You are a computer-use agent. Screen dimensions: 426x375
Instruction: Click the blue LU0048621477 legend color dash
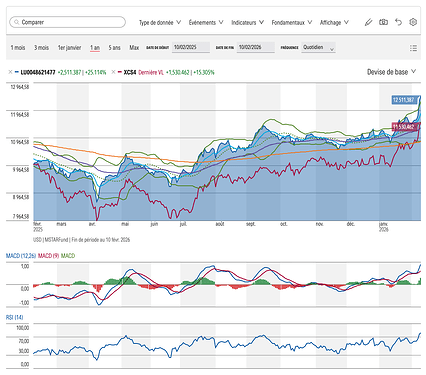[16, 72]
